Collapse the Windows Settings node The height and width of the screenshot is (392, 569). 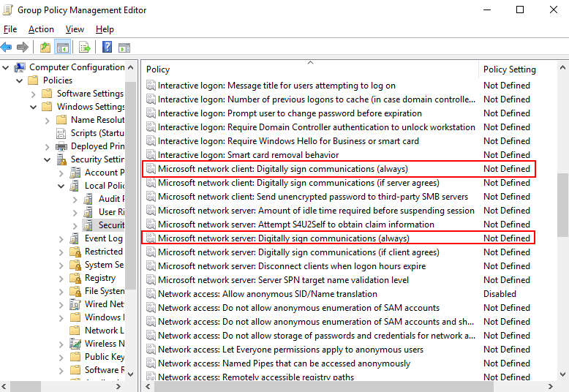point(33,107)
